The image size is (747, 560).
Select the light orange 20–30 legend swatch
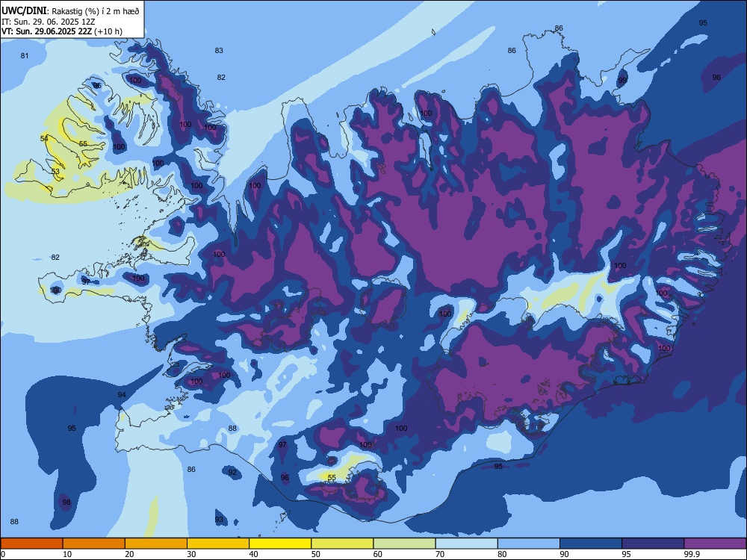pos(156,544)
